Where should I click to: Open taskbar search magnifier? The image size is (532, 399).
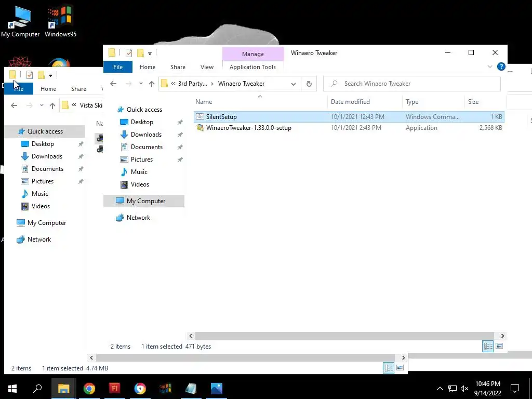(x=37, y=388)
